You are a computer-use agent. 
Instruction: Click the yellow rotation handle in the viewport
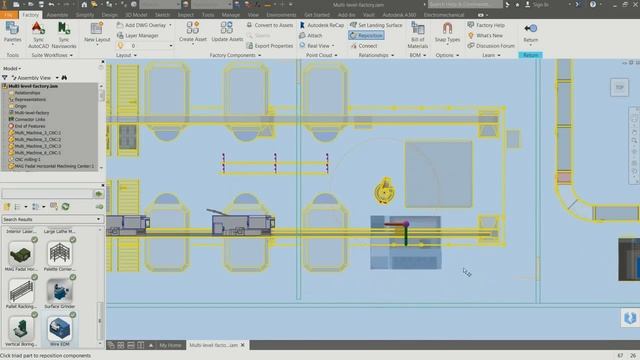pyautogui.click(x=384, y=191)
